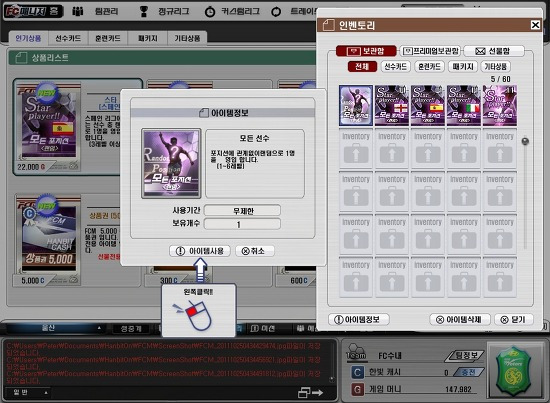
Task: Click the FC수내 team name
Action: pos(390,356)
